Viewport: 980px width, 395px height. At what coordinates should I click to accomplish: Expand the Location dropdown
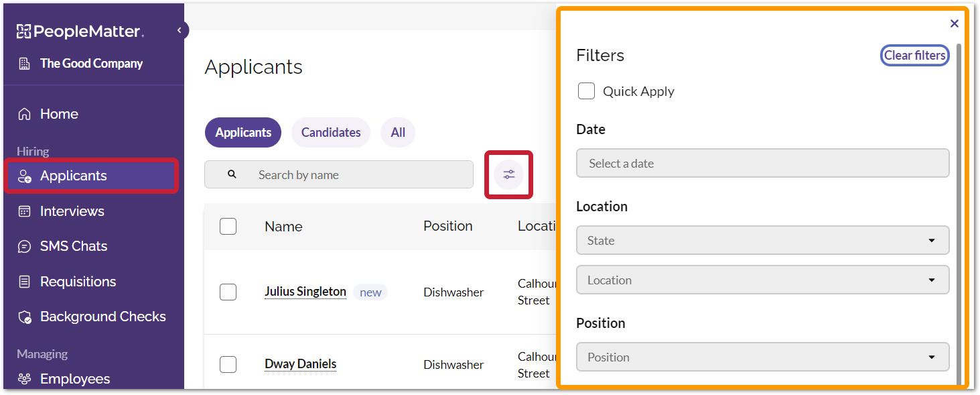click(x=762, y=280)
